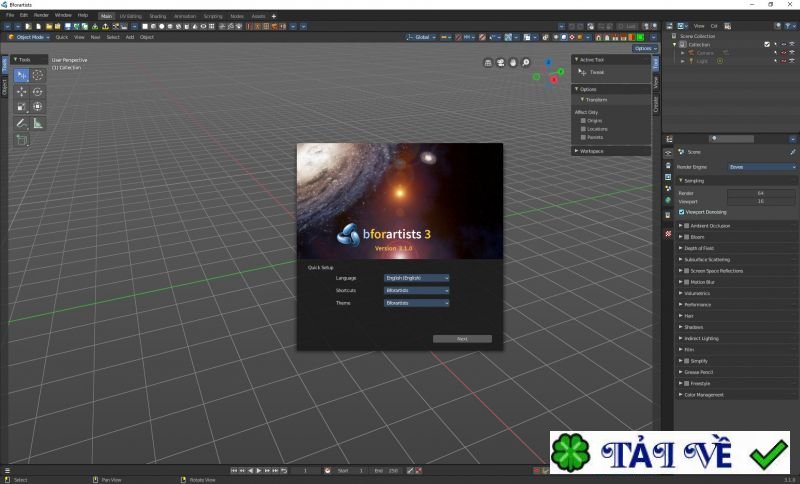Image resolution: width=800 pixels, height=484 pixels.
Task: Open the Render menu
Action: [41, 15]
